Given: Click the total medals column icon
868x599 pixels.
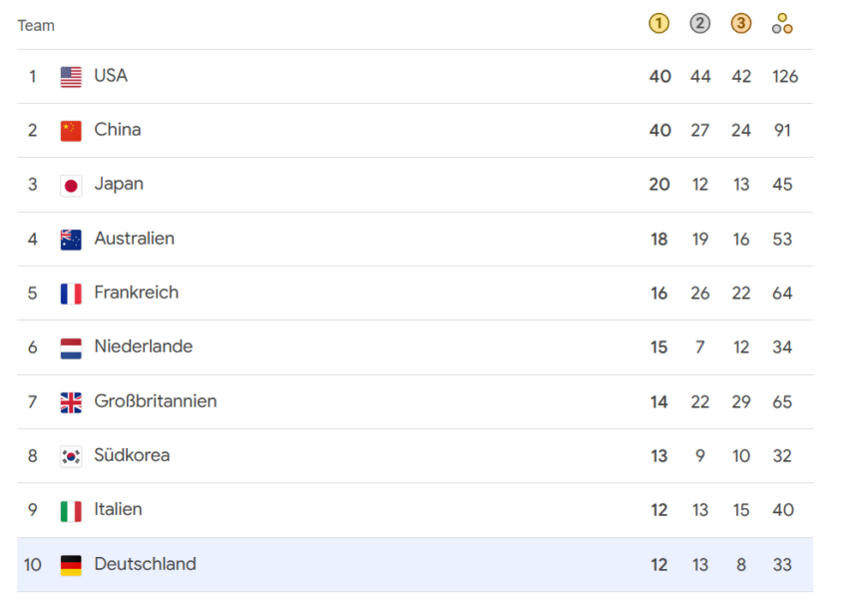Looking at the screenshot, I should click(x=782, y=24).
